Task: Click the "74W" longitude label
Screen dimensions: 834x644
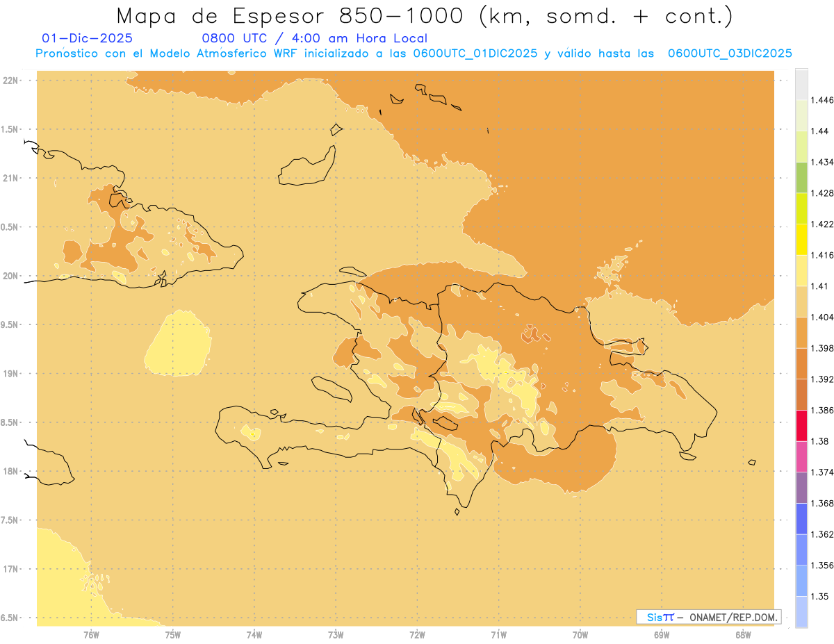Action: point(254,635)
